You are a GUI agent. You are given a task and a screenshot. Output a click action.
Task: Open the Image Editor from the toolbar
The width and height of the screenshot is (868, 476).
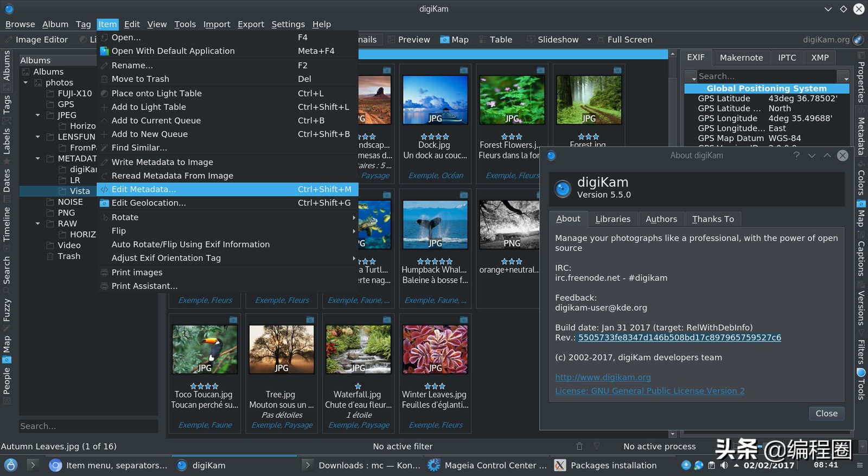point(36,40)
